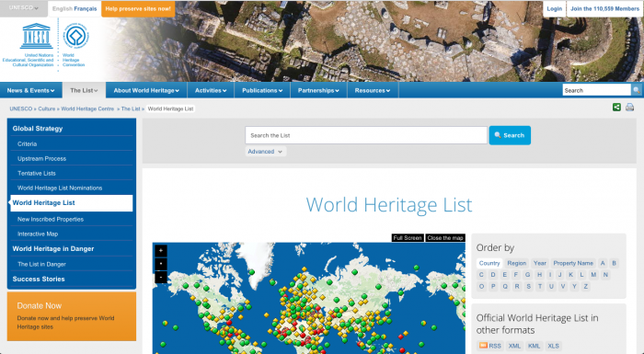This screenshot has height=354, width=644.
Task: Click the map reset dot button
Action: [161, 264]
